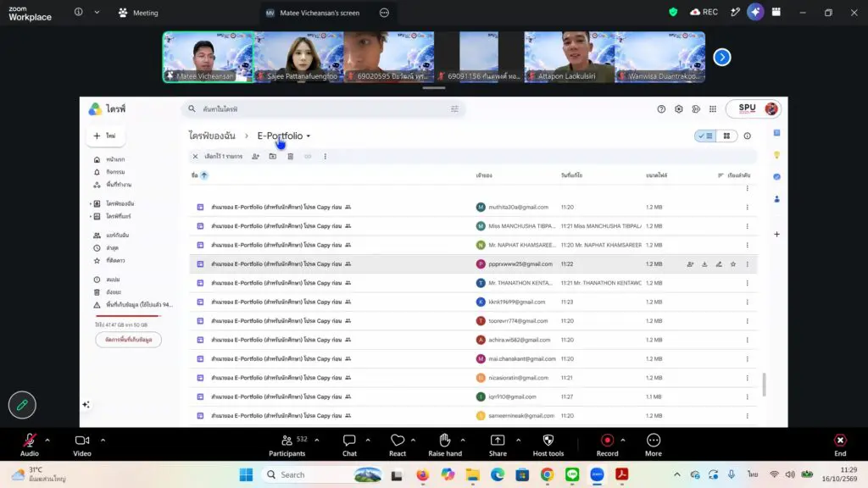Download the highlighted pppxwww25@gmail.com file
This screenshot has width=868, height=488.
point(704,264)
